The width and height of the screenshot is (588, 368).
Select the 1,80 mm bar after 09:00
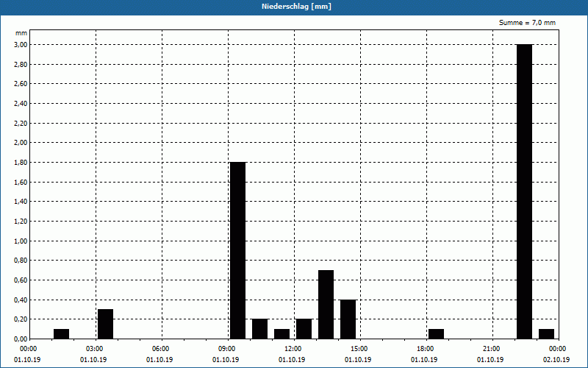(x=237, y=250)
